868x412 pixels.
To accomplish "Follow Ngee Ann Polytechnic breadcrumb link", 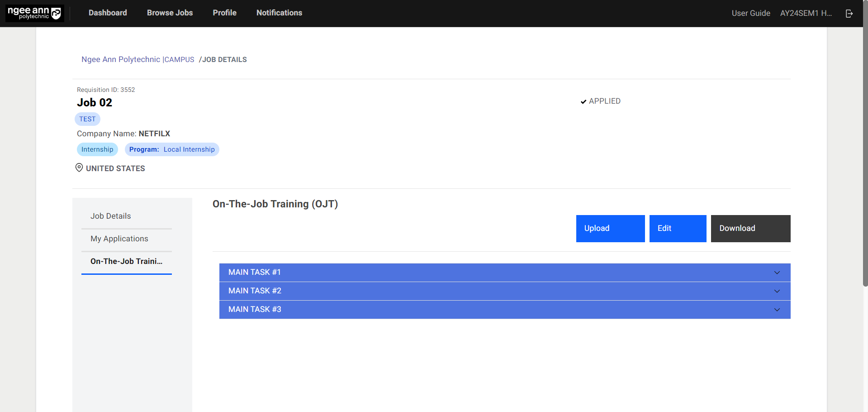I will click(120, 59).
